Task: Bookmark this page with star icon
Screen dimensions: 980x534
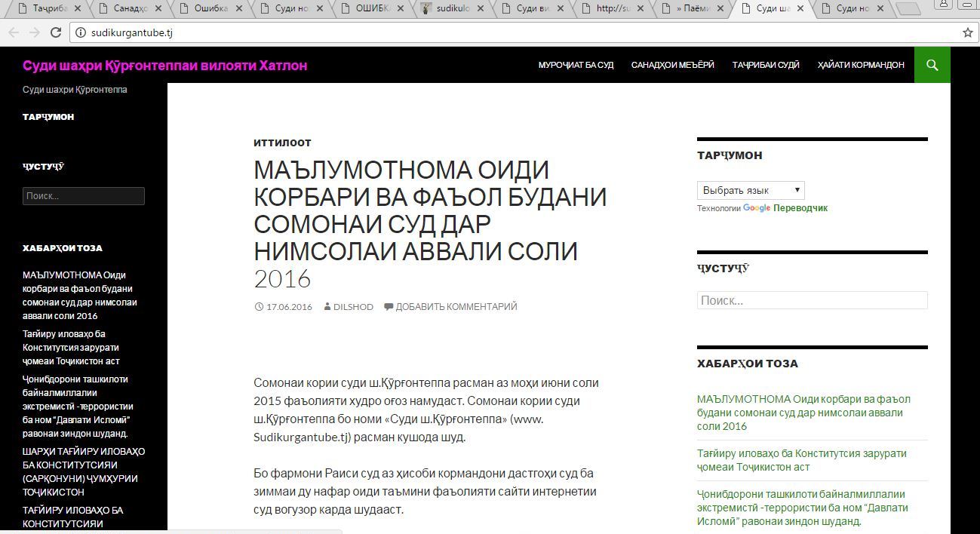Action: click(x=967, y=32)
